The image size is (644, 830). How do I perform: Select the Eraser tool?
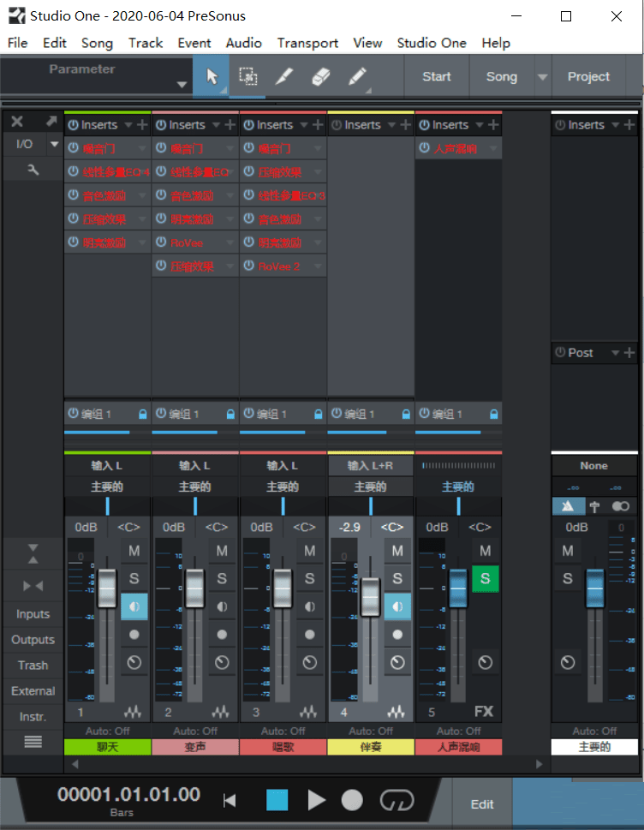320,77
